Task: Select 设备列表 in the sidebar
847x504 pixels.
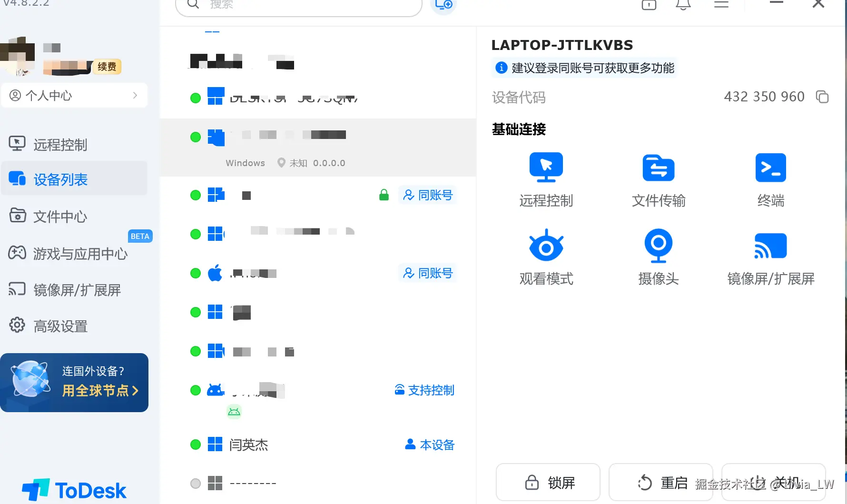Action: coord(74,179)
